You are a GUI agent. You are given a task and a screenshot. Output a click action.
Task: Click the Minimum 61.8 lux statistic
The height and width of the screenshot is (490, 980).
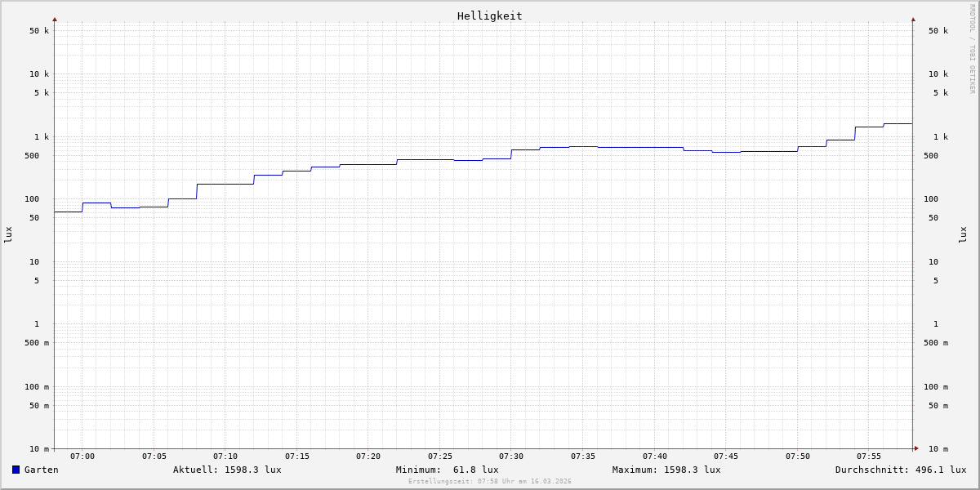coord(447,470)
